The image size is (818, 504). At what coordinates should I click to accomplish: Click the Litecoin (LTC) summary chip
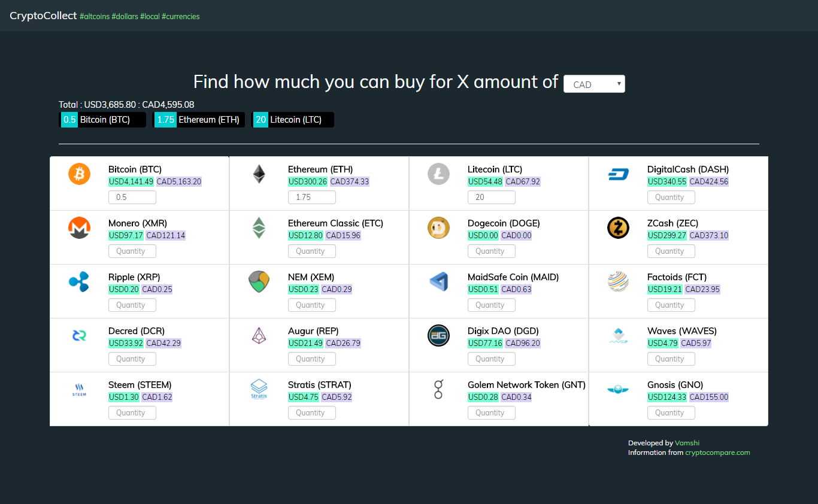pos(292,120)
